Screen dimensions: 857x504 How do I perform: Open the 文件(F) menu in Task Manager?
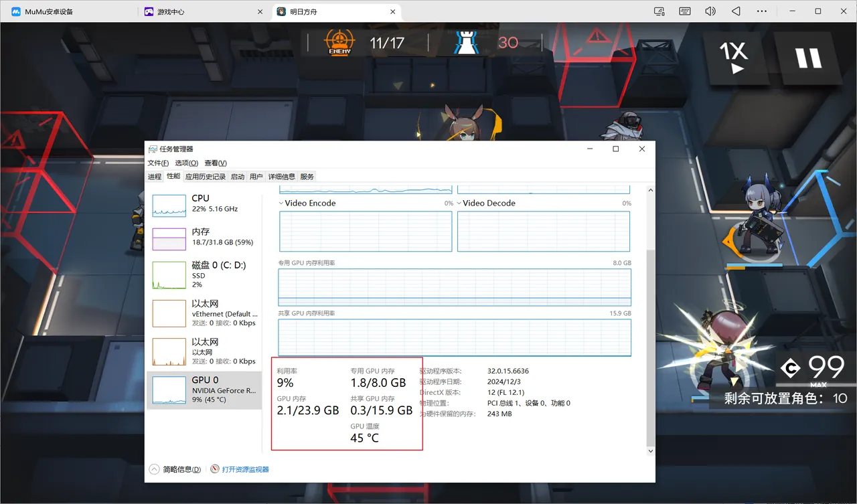tap(158, 163)
